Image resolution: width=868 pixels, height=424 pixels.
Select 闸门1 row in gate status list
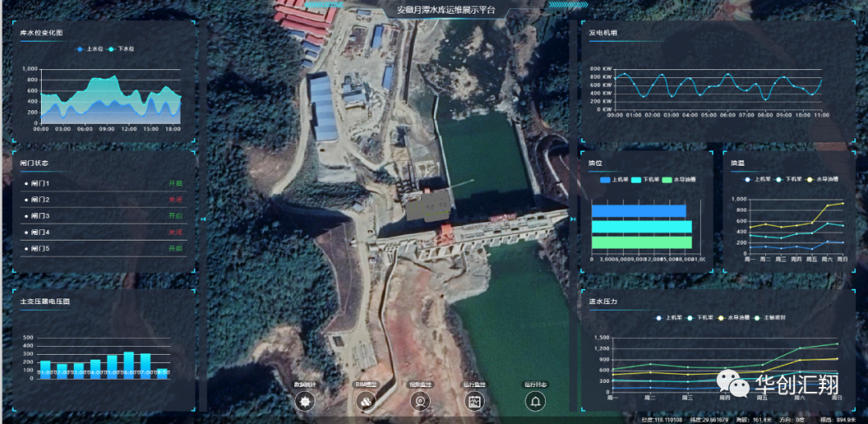[39, 183]
